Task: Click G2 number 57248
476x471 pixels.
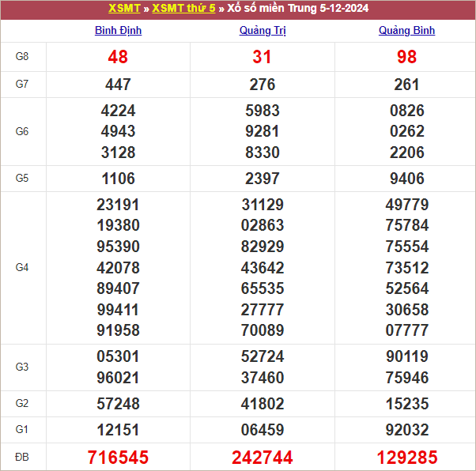Action: coord(118,404)
